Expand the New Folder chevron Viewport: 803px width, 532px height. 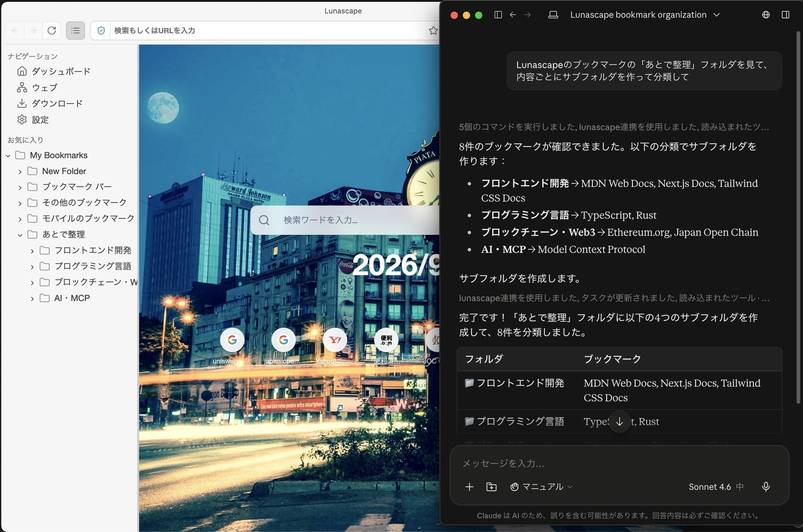click(x=20, y=171)
